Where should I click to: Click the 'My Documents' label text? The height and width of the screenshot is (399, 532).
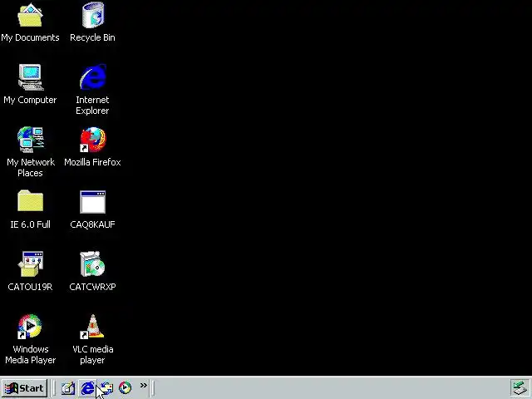pyautogui.click(x=30, y=37)
